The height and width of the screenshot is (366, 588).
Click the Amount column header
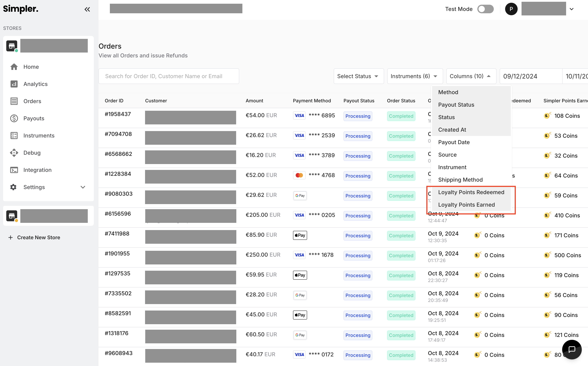(254, 100)
